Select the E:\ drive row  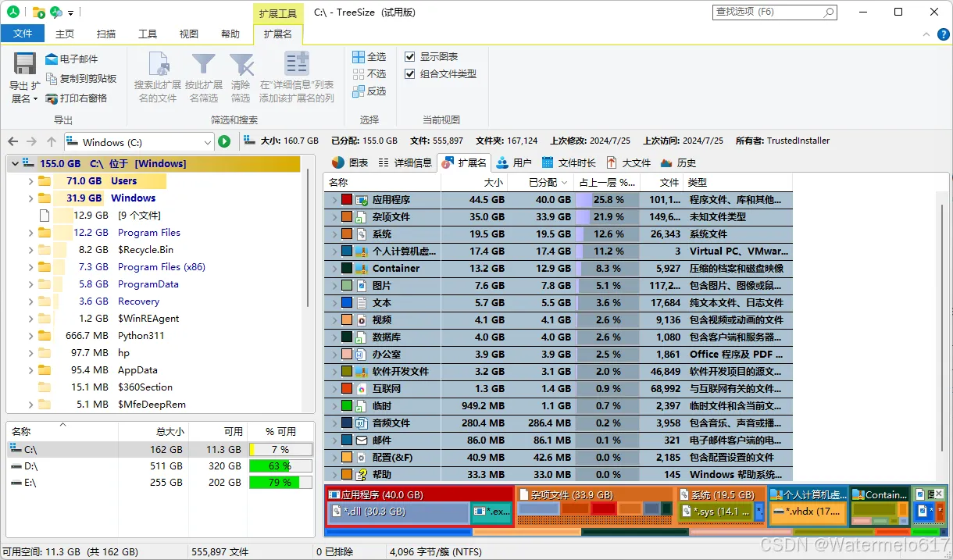(160, 483)
